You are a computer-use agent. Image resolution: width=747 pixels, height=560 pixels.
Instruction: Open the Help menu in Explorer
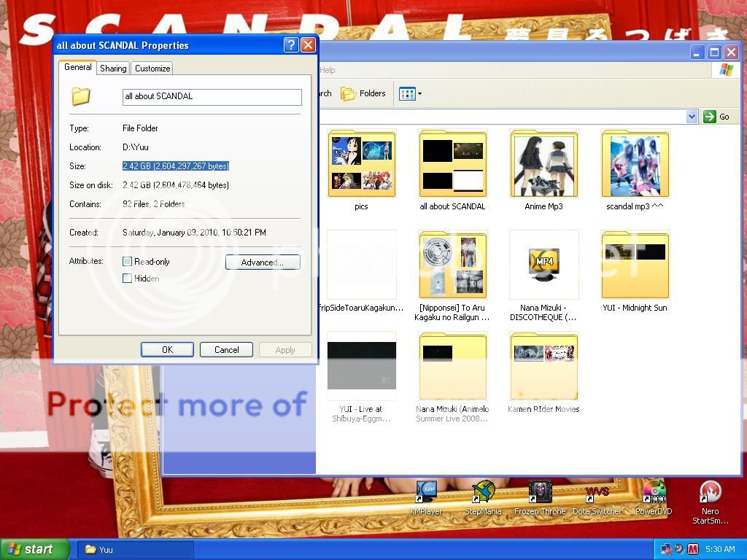(x=328, y=70)
